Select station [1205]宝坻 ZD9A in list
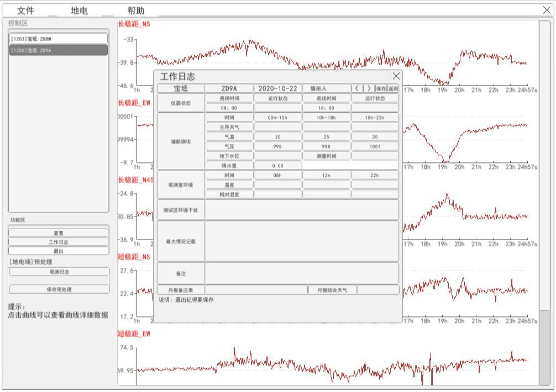This screenshot has height=392, width=556. click(58, 50)
